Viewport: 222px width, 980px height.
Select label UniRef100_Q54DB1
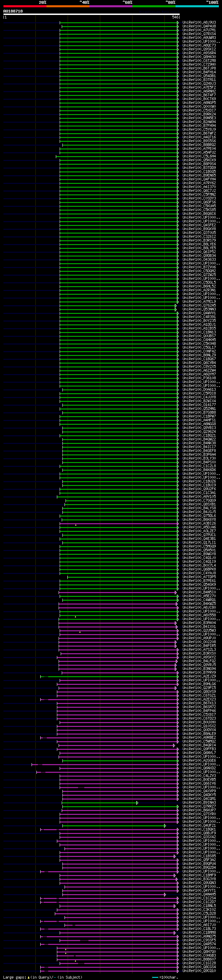[199, 76]
